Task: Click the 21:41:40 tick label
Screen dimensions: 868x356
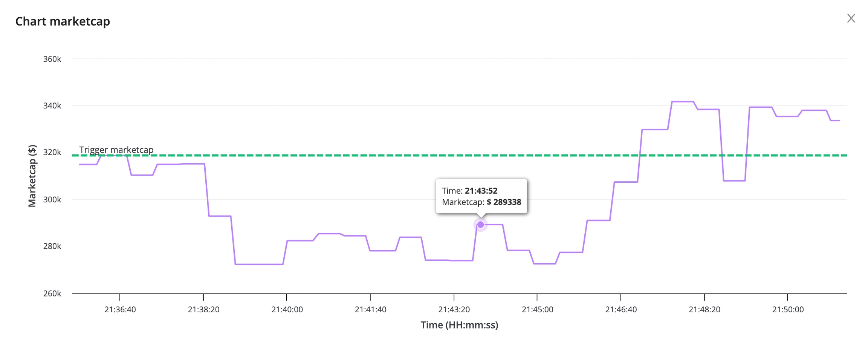Action: pos(370,310)
